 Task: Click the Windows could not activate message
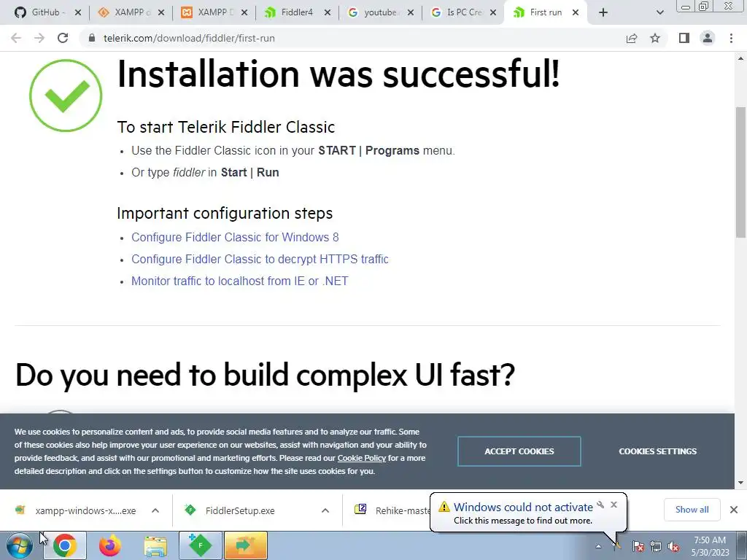[x=522, y=513]
